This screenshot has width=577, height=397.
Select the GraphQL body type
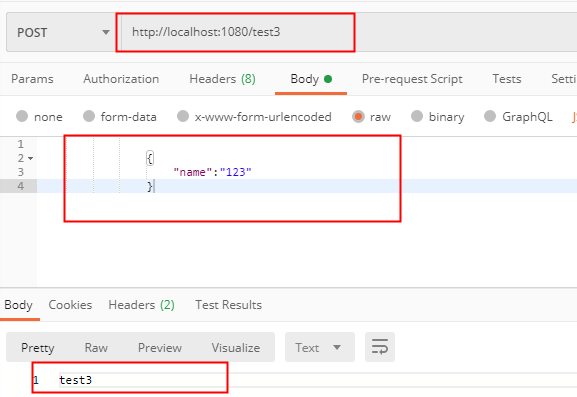point(518,117)
